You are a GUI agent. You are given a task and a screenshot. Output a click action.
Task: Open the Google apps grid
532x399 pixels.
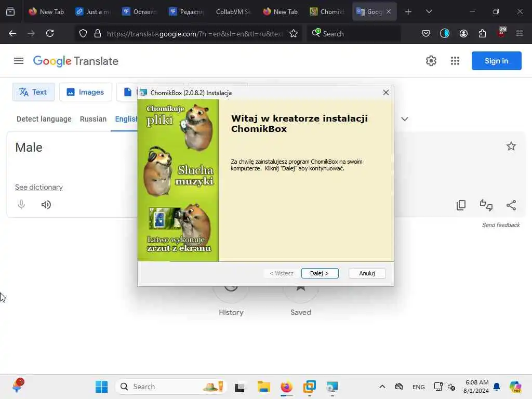pyautogui.click(x=455, y=61)
